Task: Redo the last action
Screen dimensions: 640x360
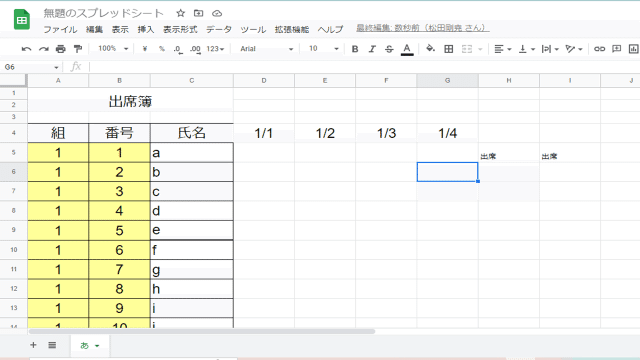Action: 44,49
